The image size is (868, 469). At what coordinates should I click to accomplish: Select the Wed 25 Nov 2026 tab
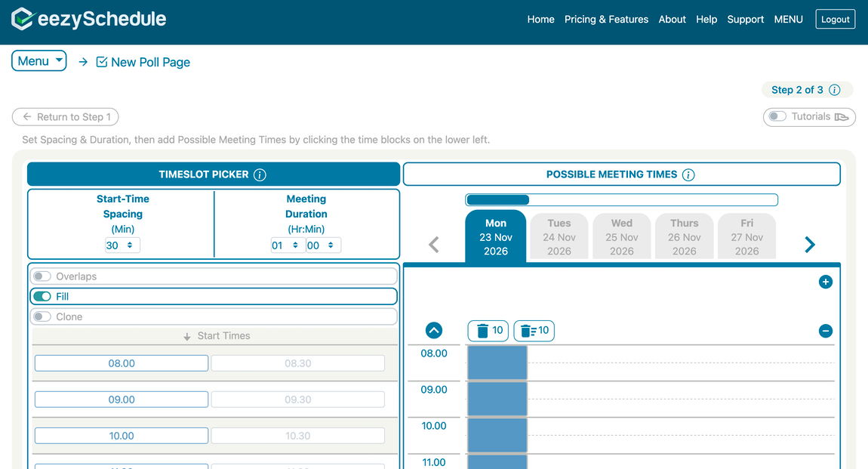(x=622, y=237)
